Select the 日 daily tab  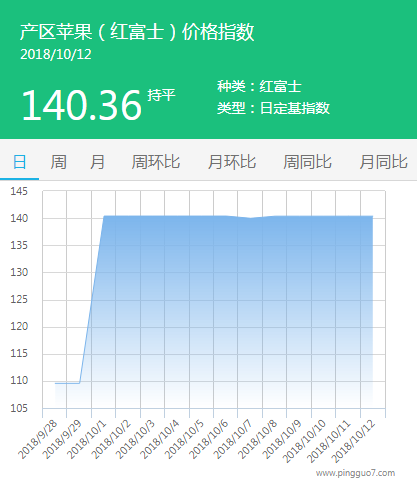pos(19,162)
